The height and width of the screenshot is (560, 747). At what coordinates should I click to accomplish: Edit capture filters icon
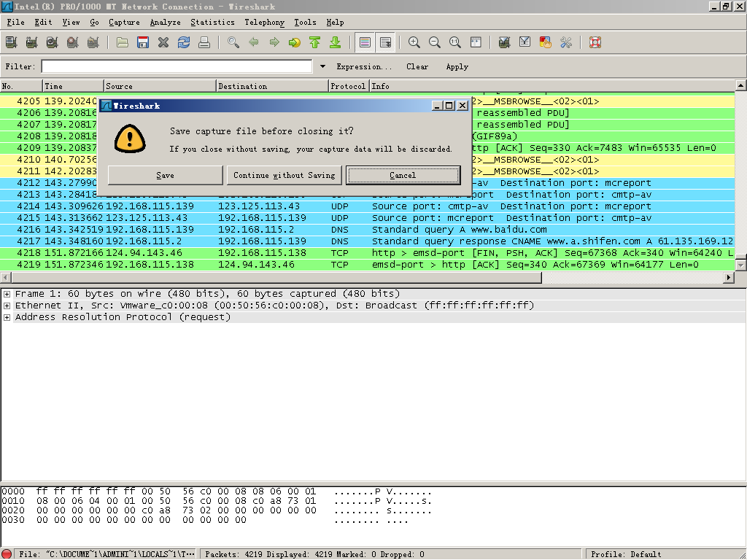coord(505,42)
